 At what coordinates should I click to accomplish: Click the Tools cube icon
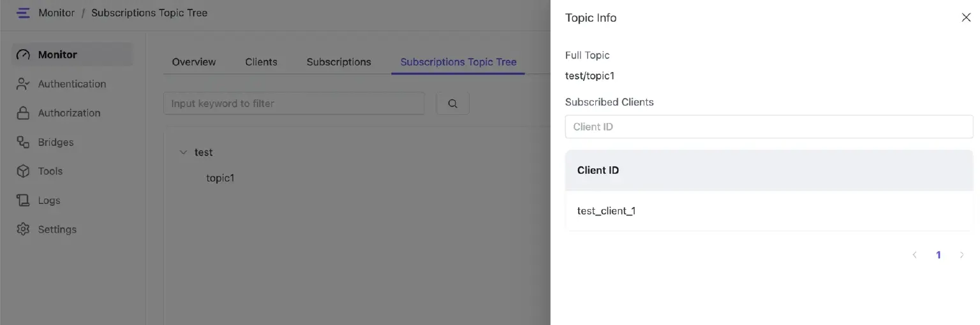23,171
